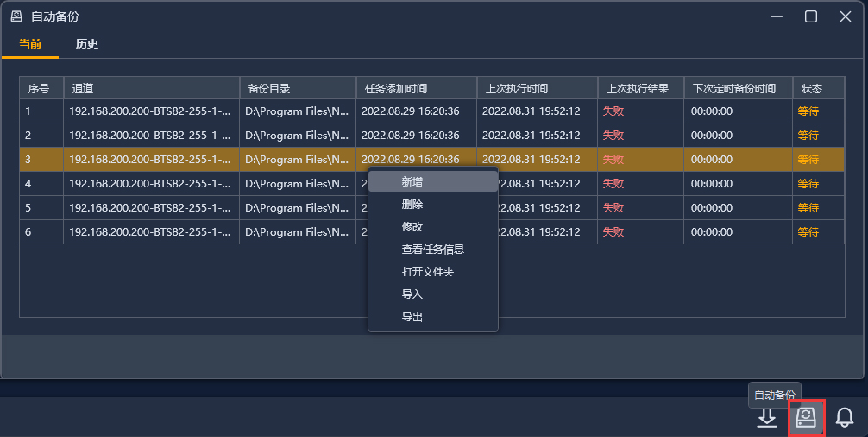
Task: Click row 1 等待 status cell
Action: [818, 111]
